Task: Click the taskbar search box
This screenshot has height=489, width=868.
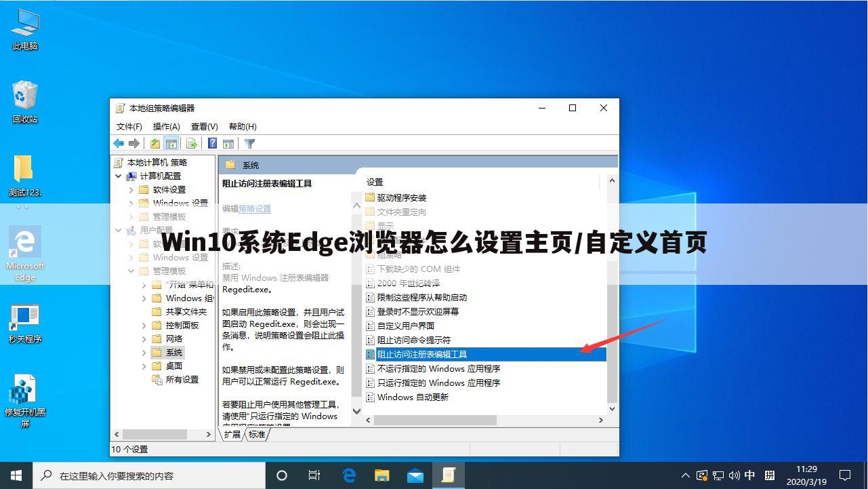Action: click(x=148, y=475)
